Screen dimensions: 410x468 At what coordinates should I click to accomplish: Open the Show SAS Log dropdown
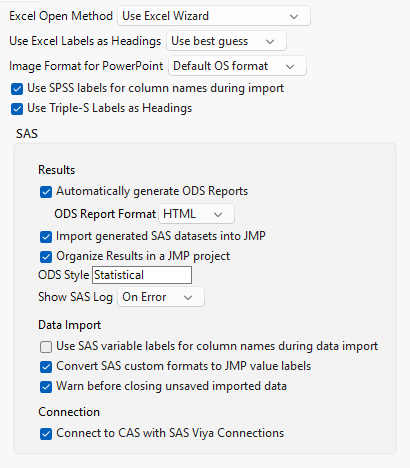point(161,297)
